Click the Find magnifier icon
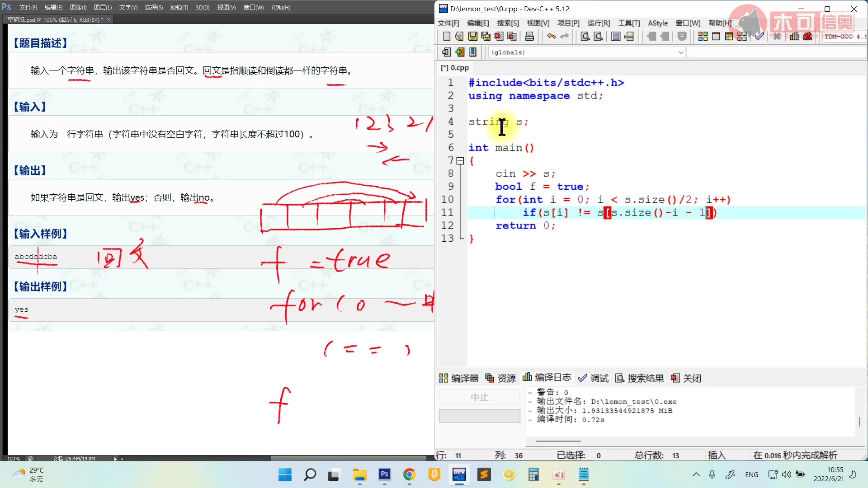 pos(585,37)
